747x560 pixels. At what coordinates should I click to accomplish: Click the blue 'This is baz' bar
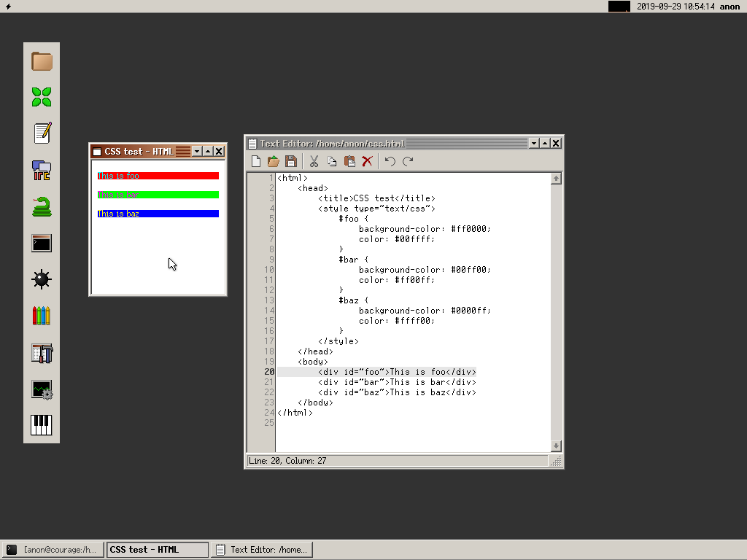click(x=158, y=214)
